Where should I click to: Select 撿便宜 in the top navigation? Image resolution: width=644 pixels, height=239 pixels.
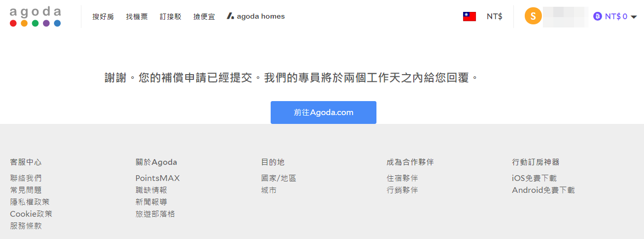coord(204,17)
